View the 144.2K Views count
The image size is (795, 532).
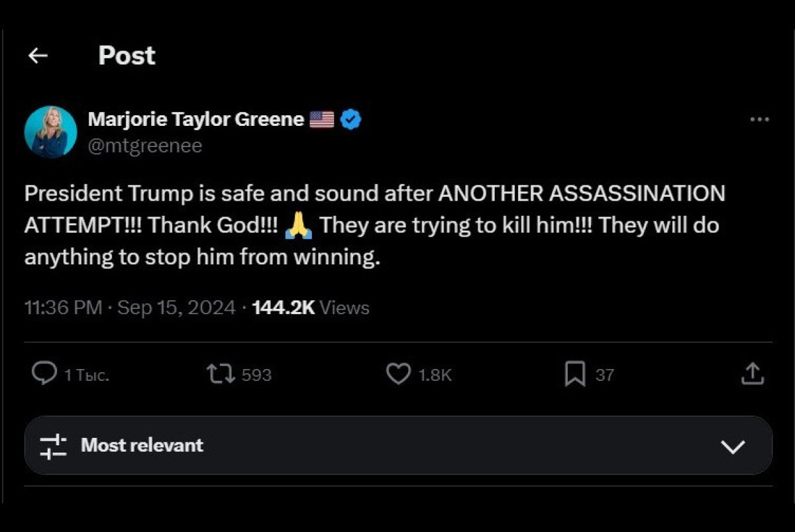point(311,307)
